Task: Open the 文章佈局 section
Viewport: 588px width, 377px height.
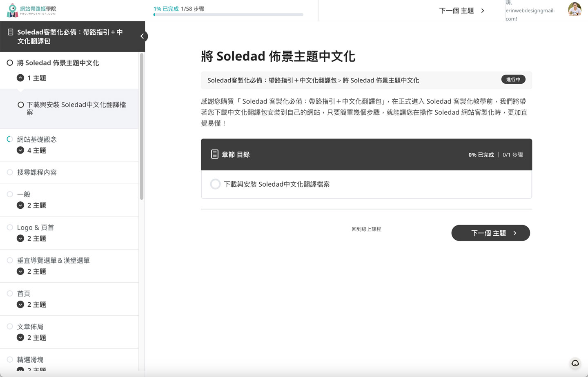Action: click(30, 326)
